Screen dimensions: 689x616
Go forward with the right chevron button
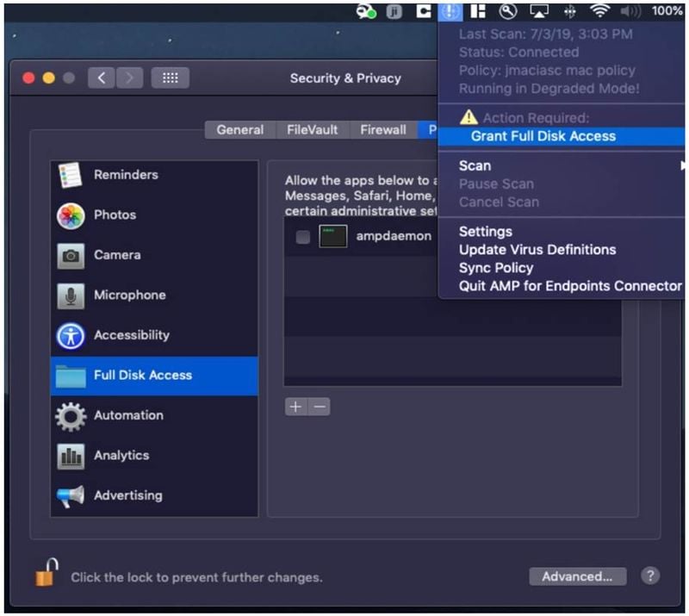pyautogui.click(x=129, y=78)
